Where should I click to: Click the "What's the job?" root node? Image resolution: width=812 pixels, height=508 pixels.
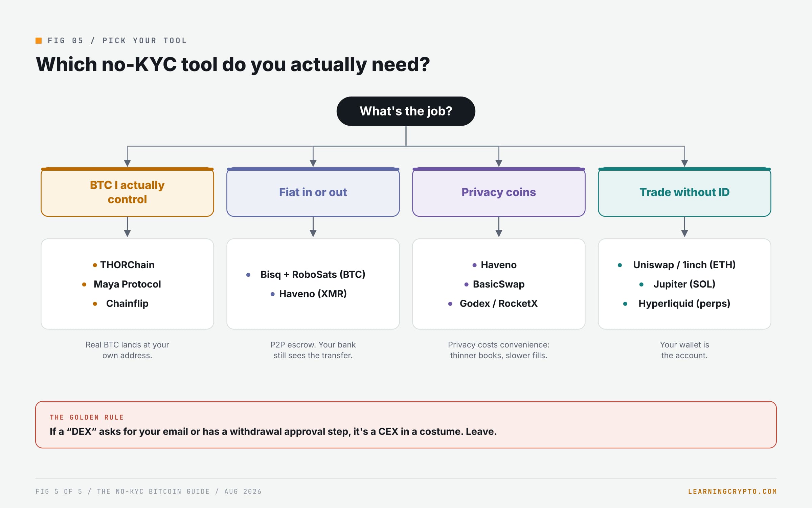coord(406,111)
